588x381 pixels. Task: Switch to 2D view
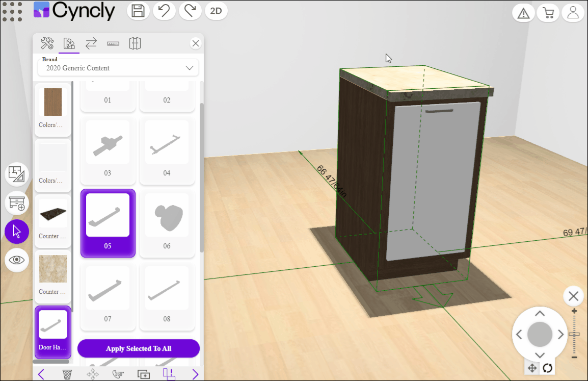point(216,11)
